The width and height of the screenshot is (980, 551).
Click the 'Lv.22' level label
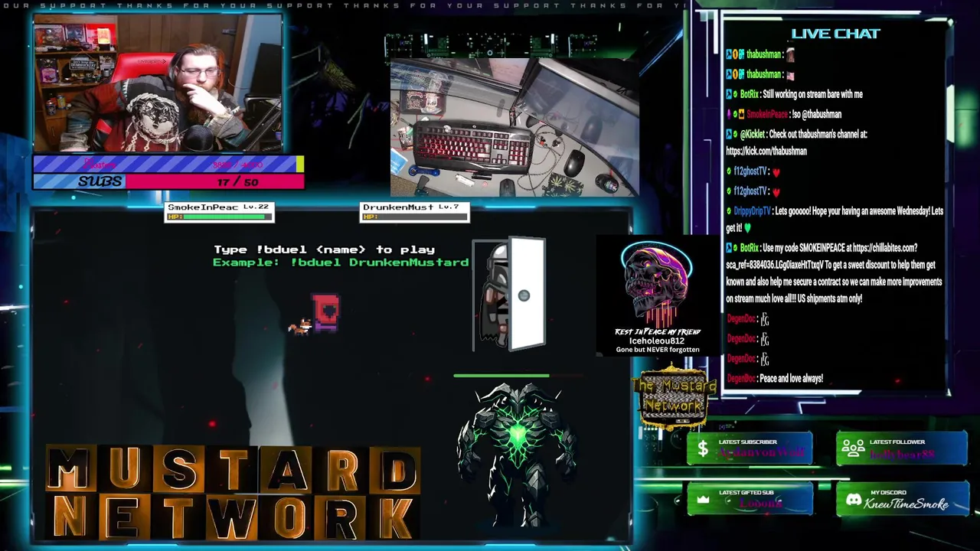click(x=256, y=207)
